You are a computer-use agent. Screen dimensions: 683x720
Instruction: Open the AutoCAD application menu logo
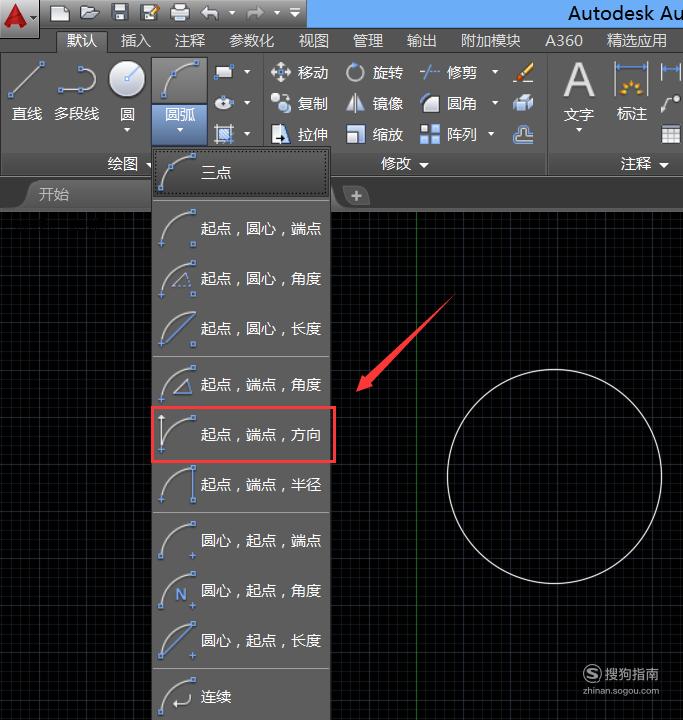[x=18, y=17]
